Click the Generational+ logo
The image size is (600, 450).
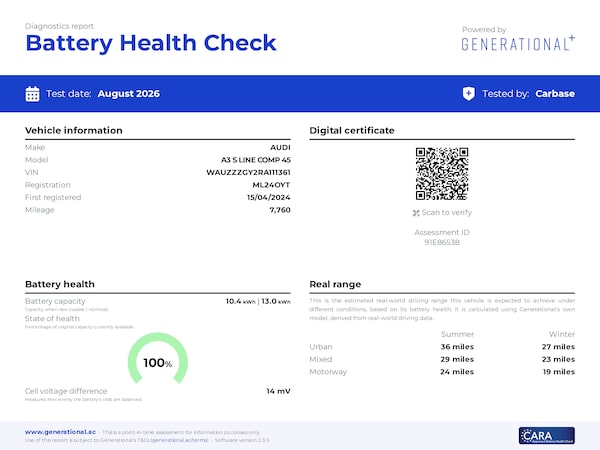(518, 43)
